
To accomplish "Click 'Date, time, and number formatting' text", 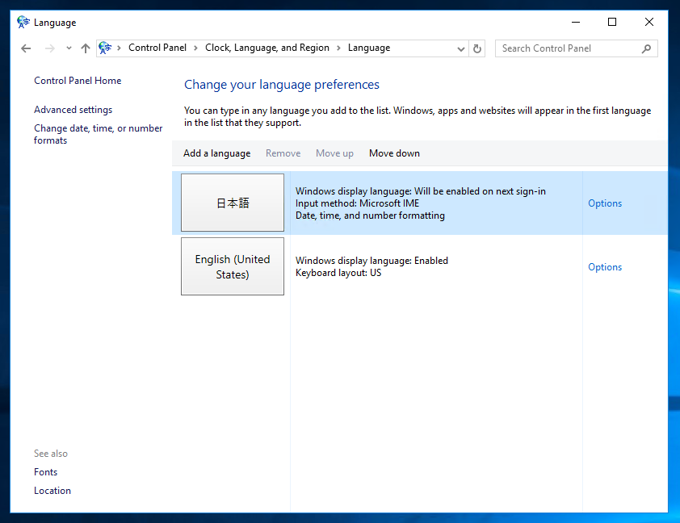I will [x=370, y=216].
